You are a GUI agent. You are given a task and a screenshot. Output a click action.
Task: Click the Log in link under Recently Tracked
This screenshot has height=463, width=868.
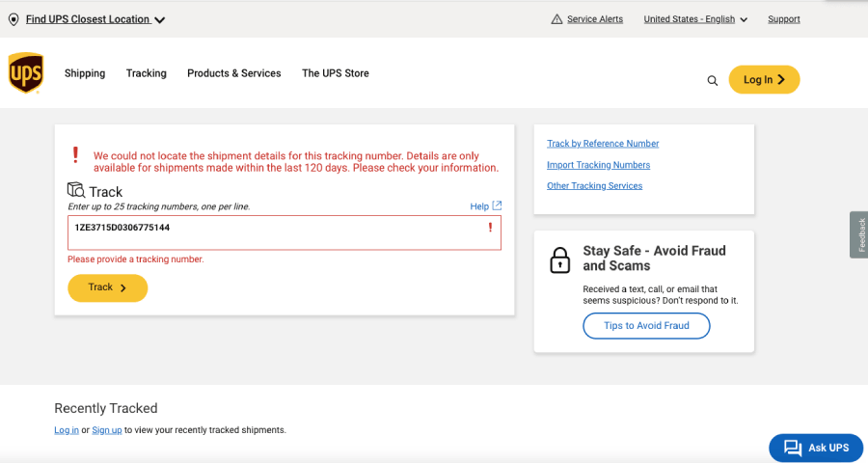[x=67, y=430]
